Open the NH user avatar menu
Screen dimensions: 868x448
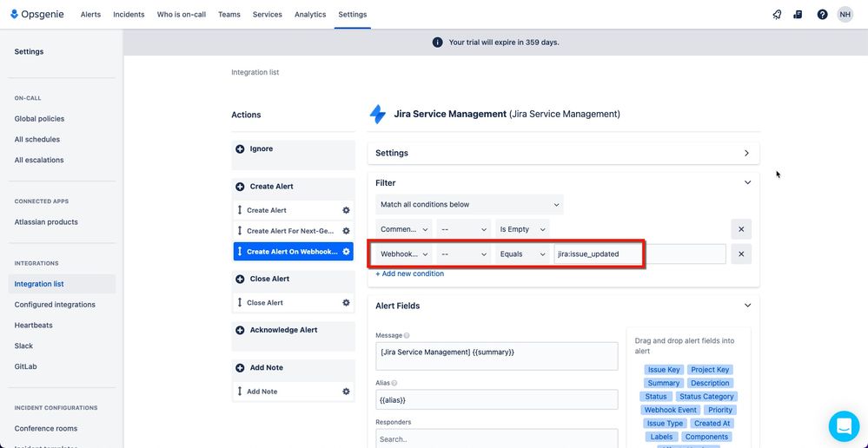(x=845, y=15)
